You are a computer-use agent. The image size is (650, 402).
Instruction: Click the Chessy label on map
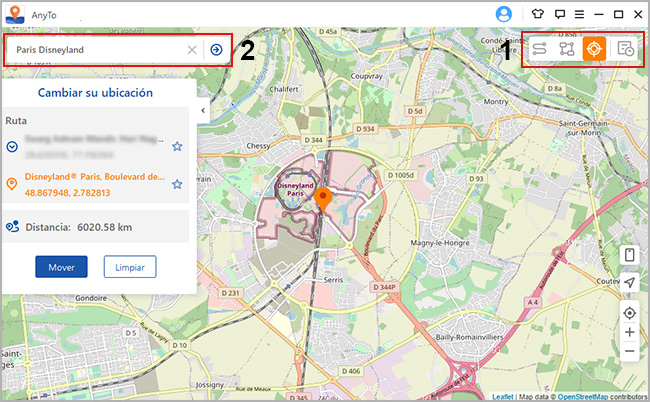coord(258,146)
